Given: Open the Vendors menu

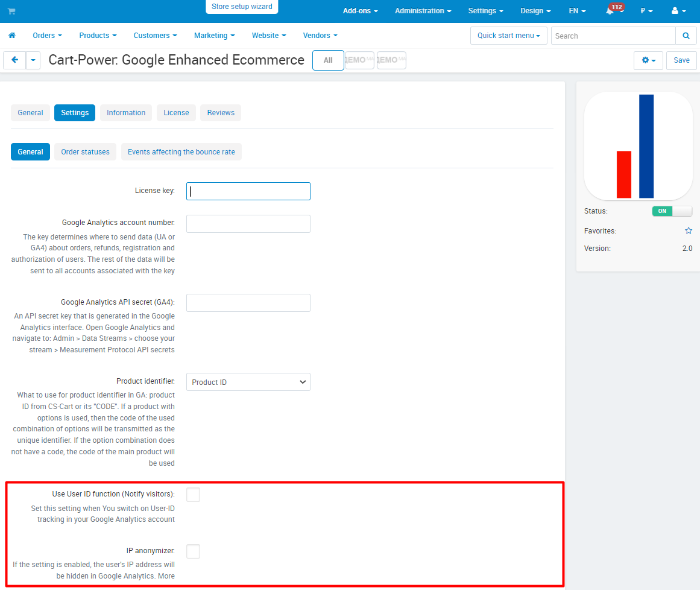Looking at the screenshot, I should coord(320,35).
